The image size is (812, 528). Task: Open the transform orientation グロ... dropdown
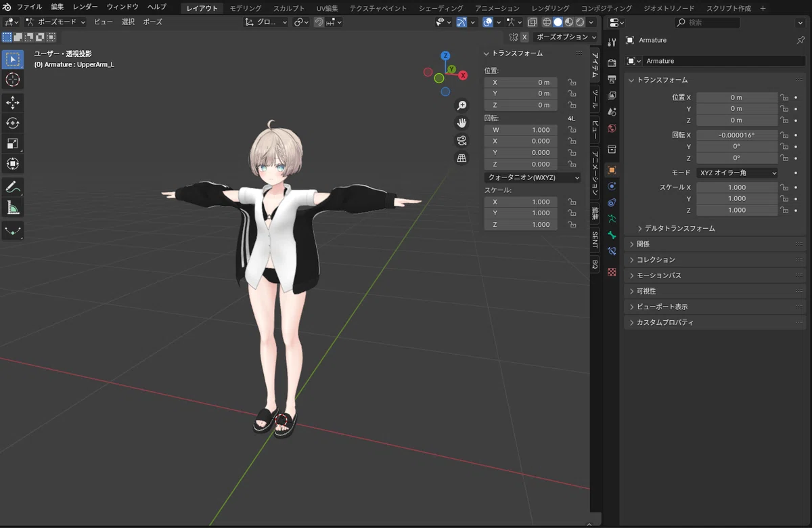(266, 22)
